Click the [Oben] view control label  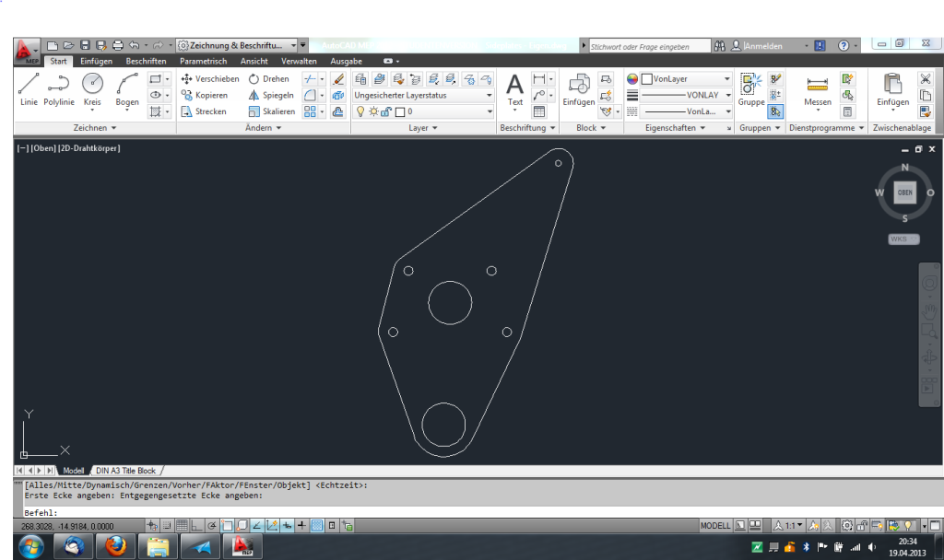(x=43, y=148)
